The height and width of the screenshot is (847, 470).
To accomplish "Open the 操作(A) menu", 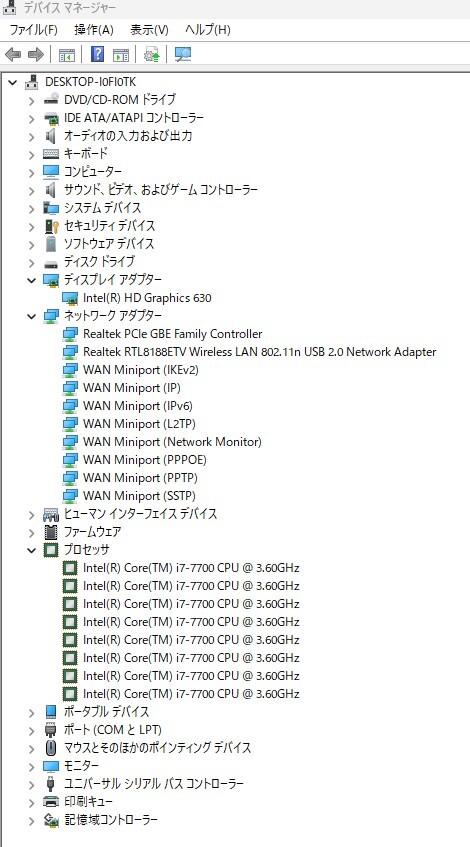I will [94, 30].
